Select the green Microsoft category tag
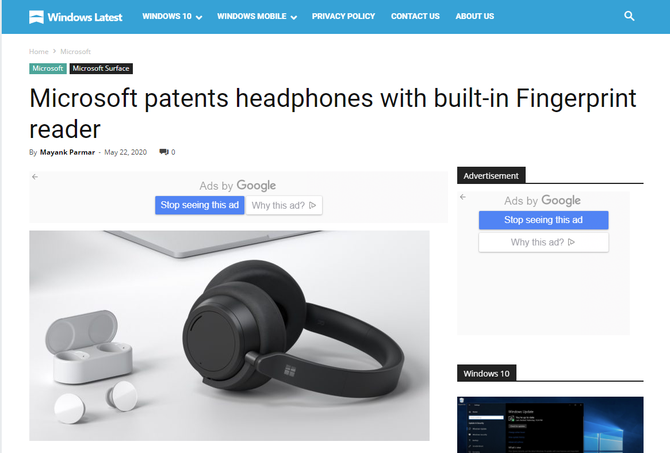 tap(48, 68)
